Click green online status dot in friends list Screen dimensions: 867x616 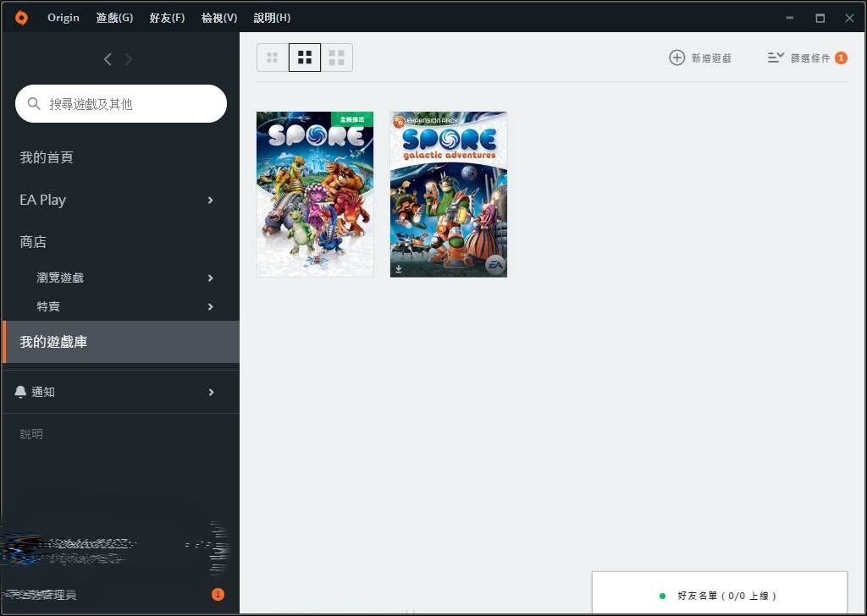pos(662,596)
